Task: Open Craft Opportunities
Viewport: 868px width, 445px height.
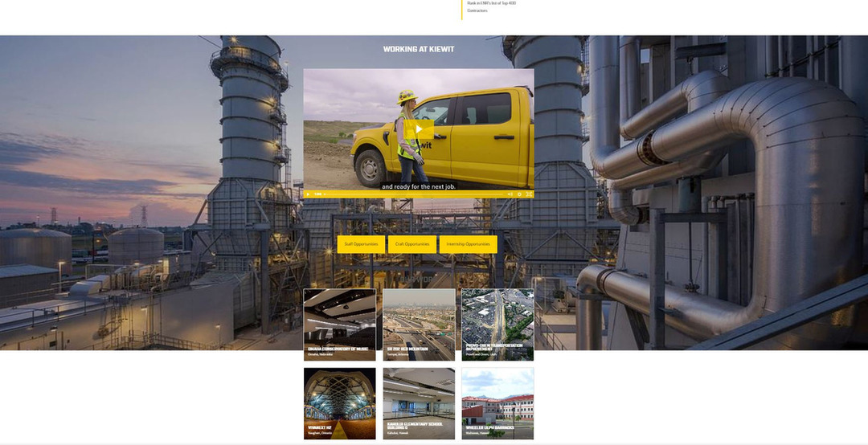Action: 411,244
